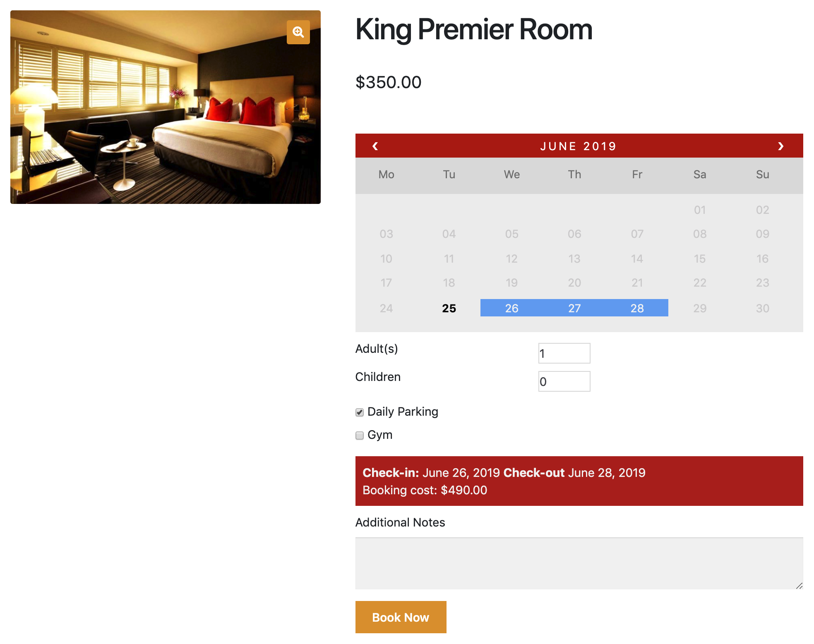Screen dimensions: 814x644
Task: Enable the Gym add-on checkbox
Action: tap(361, 434)
